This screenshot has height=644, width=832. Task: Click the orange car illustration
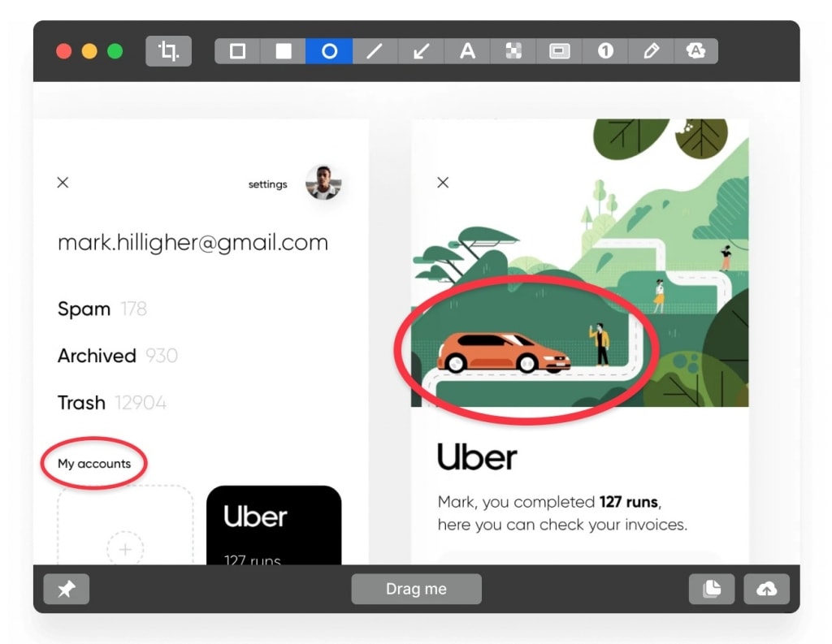tap(504, 352)
